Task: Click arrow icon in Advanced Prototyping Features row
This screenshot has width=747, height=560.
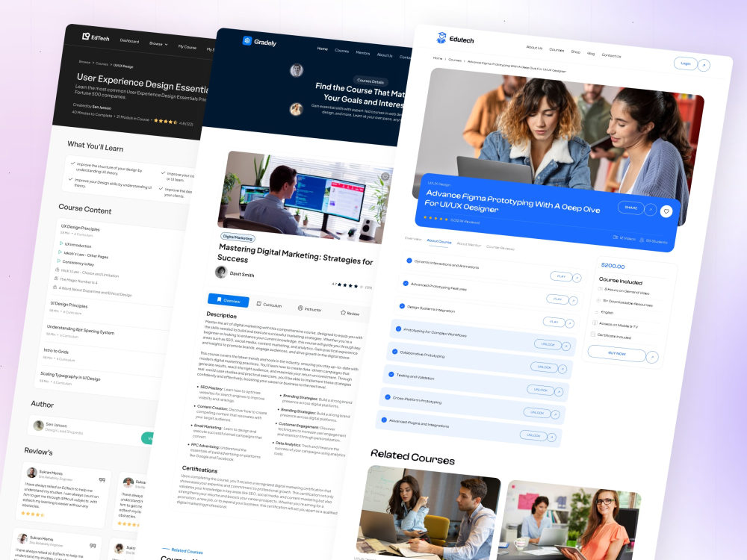Action: [x=573, y=300]
